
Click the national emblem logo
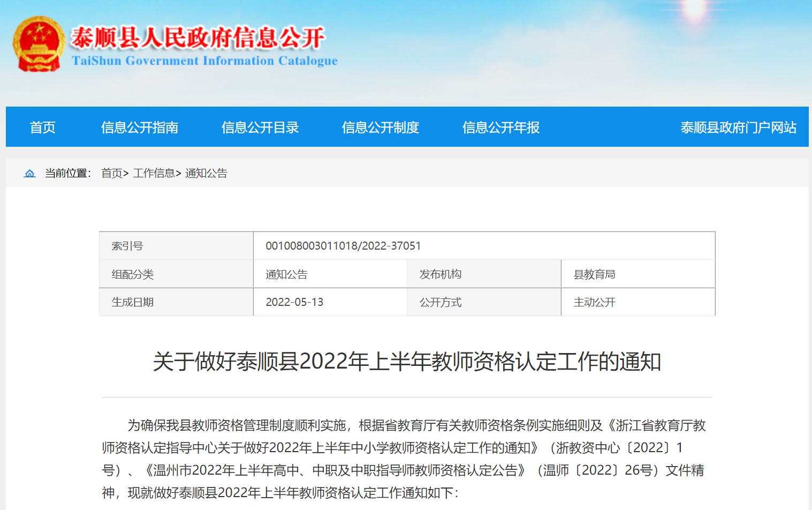[x=39, y=44]
